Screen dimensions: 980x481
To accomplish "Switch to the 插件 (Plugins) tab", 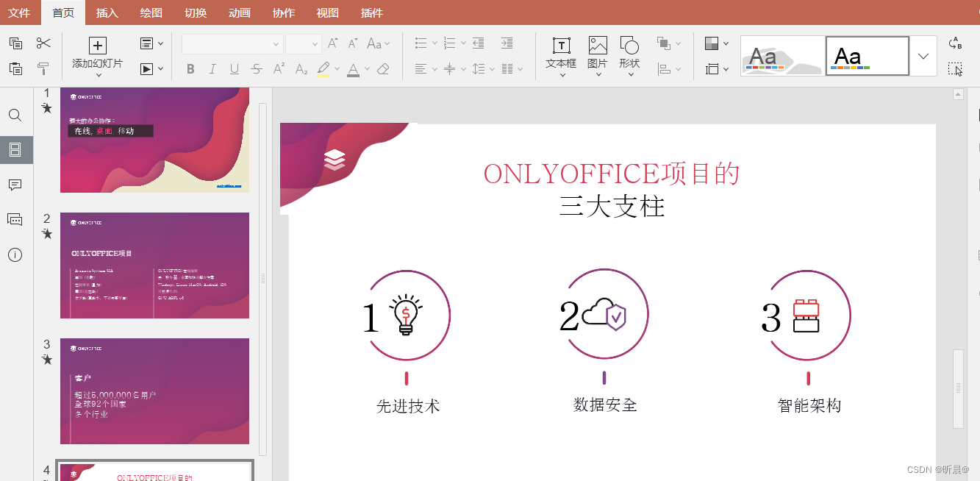I will tap(372, 13).
